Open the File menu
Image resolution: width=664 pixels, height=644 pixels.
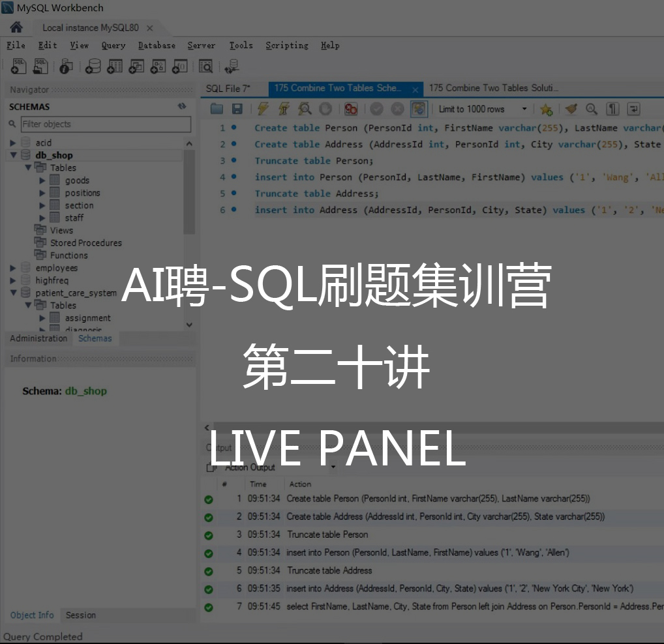pyautogui.click(x=16, y=45)
